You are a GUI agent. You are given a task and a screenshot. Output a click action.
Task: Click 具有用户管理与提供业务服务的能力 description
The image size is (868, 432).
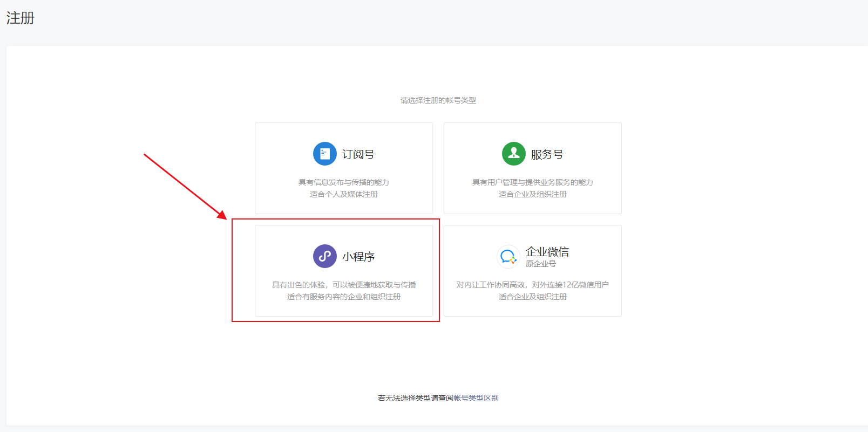[x=533, y=182]
